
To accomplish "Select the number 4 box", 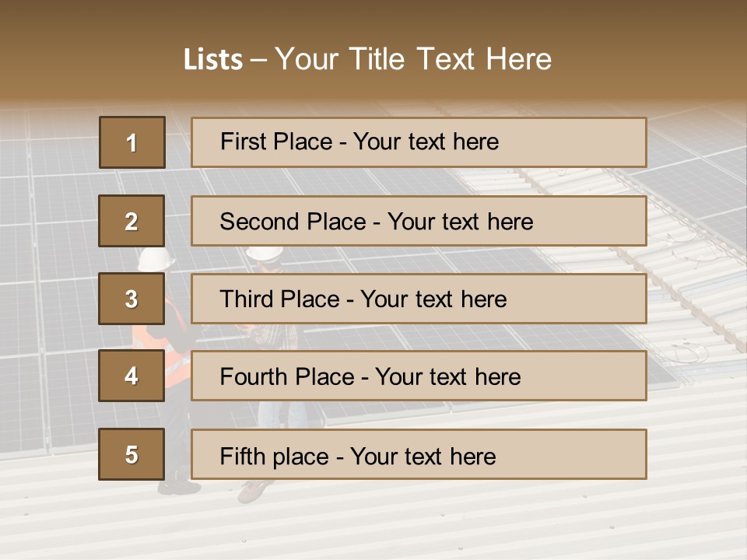I will [x=132, y=376].
